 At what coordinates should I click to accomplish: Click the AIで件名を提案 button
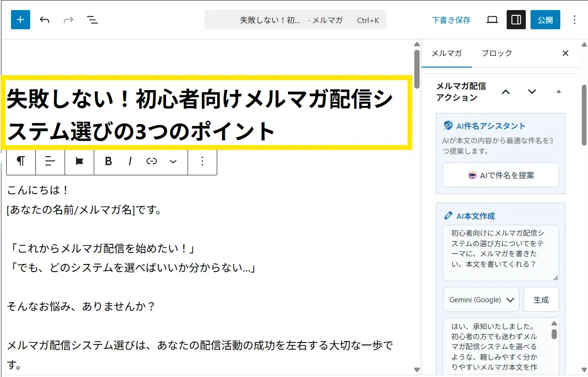pyautogui.click(x=500, y=175)
